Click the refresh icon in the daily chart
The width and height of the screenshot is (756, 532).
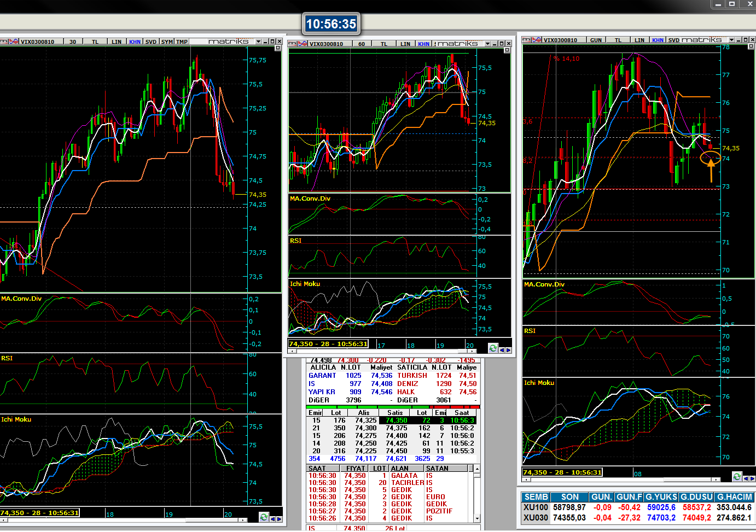tap(737, 477)
